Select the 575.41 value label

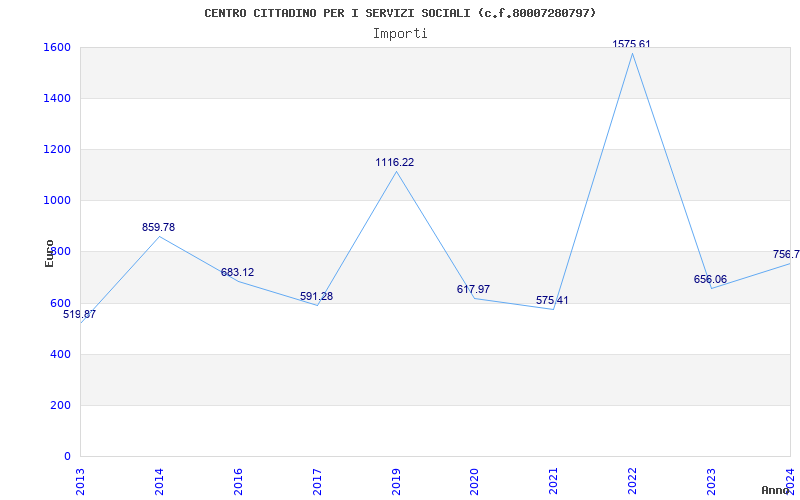pos(552,301)
